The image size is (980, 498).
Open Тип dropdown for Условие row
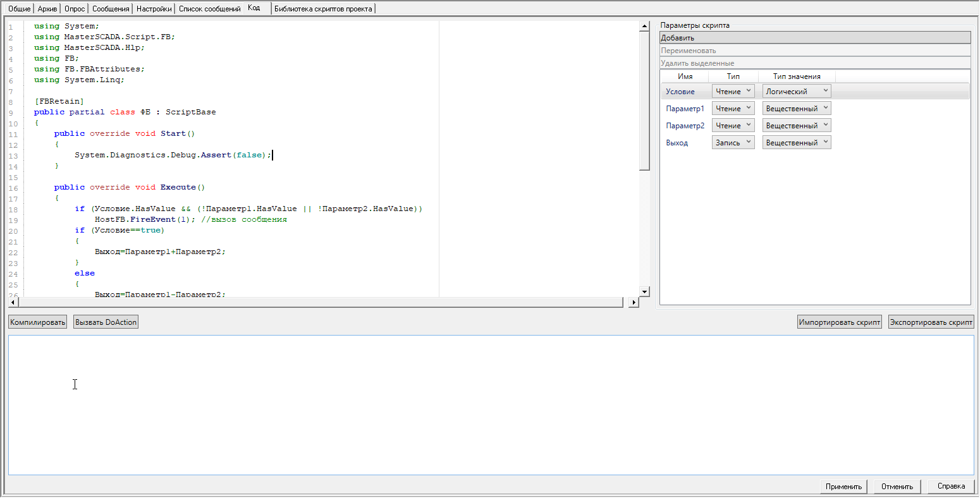733,92
